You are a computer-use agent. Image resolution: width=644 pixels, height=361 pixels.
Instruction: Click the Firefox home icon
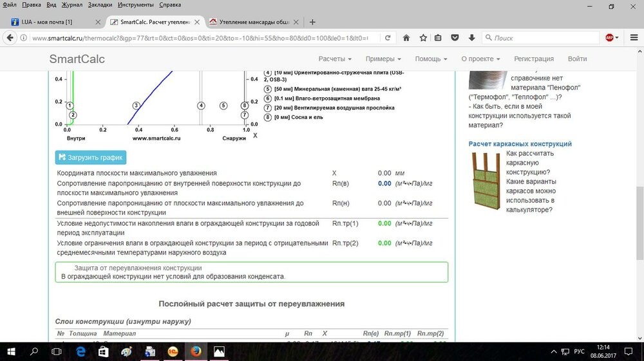pyautogui.click(x=406, y=38)
